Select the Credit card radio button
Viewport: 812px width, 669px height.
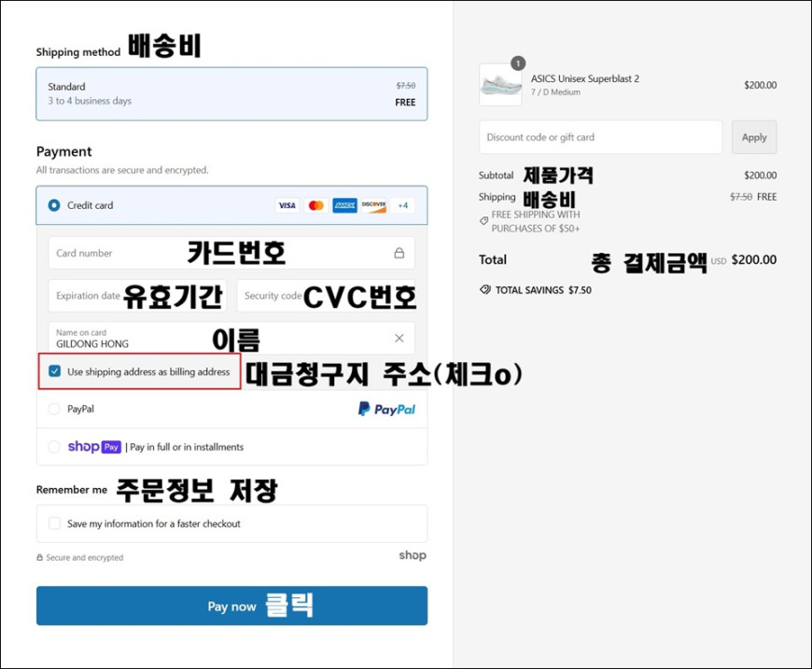tap(54, 205)
